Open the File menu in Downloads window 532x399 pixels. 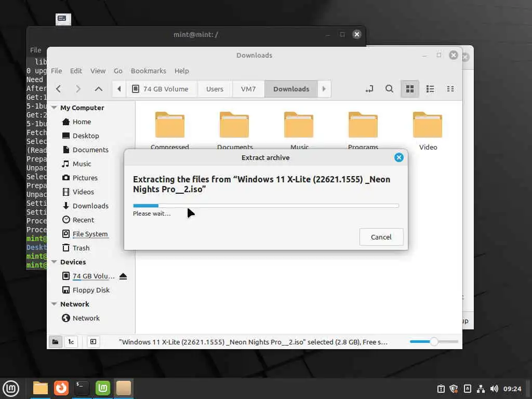[x=56, y=71]
